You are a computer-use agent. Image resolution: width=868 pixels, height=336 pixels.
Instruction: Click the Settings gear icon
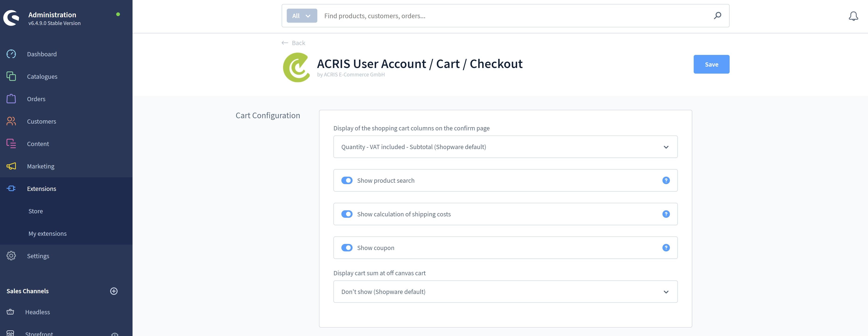tap(11, 256)
